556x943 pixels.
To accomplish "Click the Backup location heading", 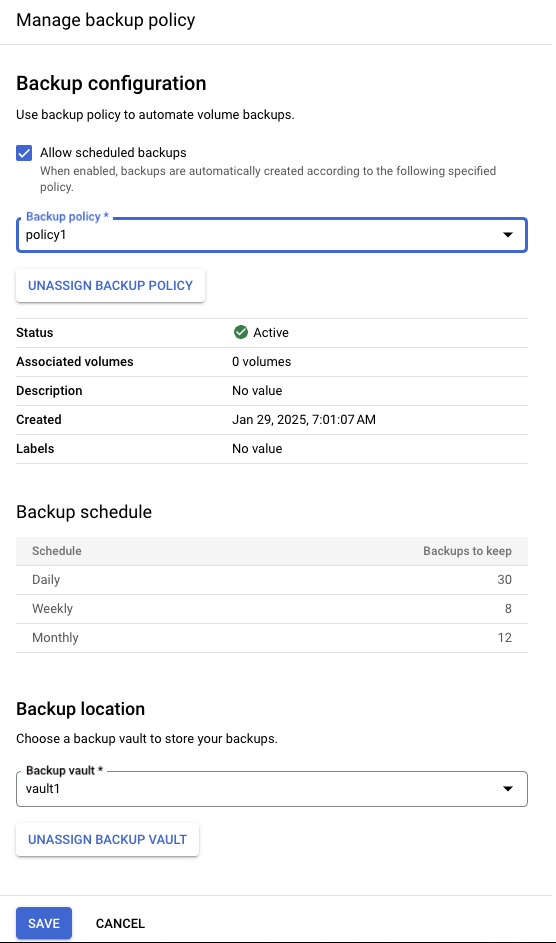I will (81, 709).
